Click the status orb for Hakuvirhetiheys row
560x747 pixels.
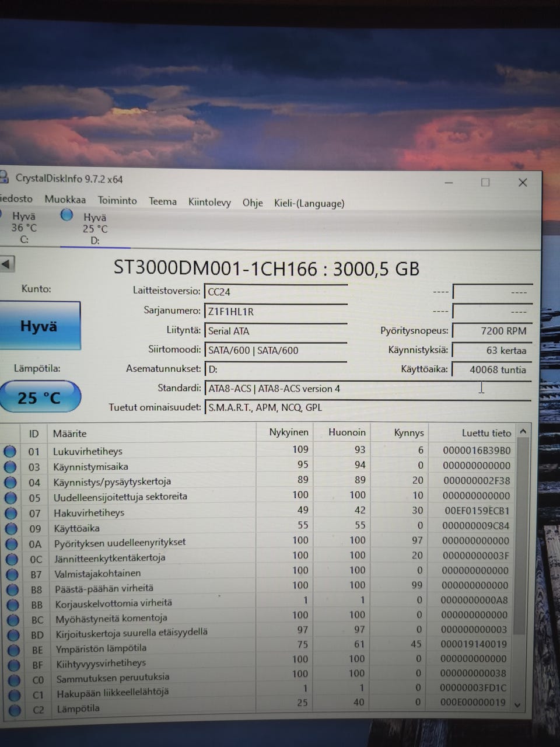11,514
